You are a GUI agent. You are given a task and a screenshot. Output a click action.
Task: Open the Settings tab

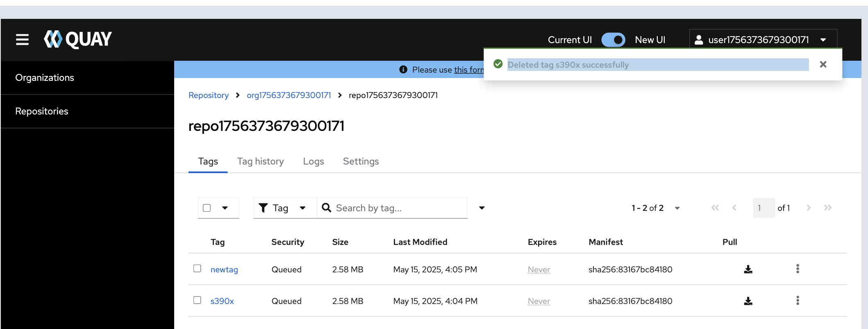361,162
